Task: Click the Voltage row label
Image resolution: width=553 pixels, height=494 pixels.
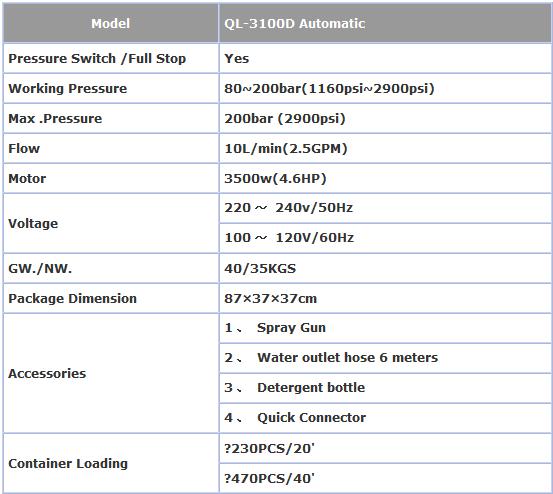Action: 33,224
